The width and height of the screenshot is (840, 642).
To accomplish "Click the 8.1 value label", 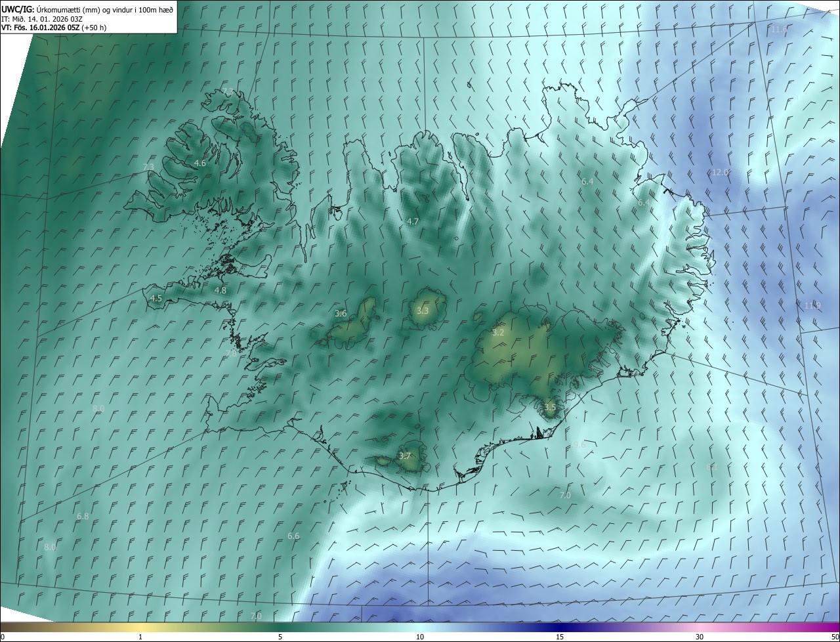I will pos(712,467).
